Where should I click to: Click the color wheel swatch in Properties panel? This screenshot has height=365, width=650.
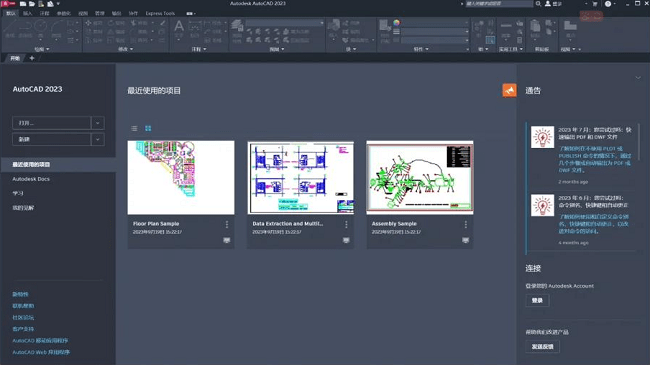tap(397, 22)
